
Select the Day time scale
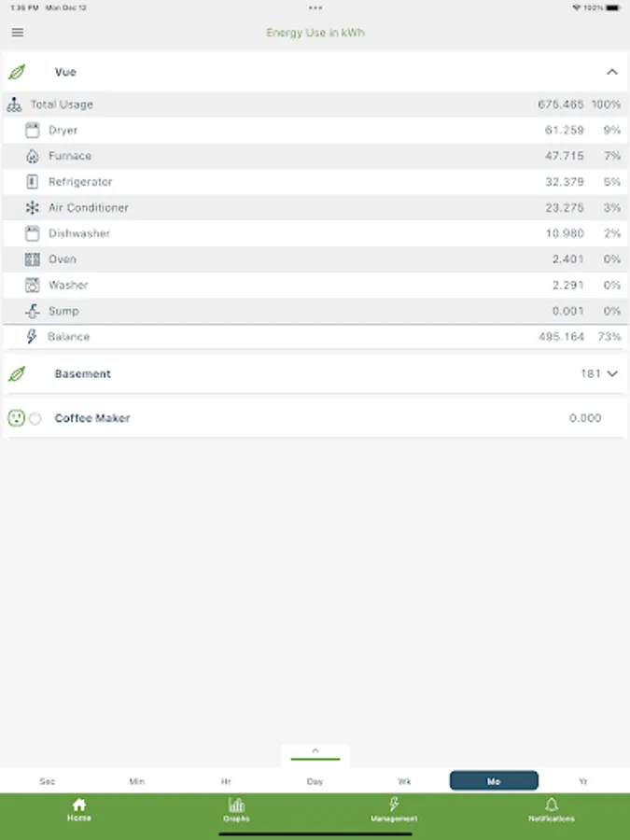click(315, 781)
